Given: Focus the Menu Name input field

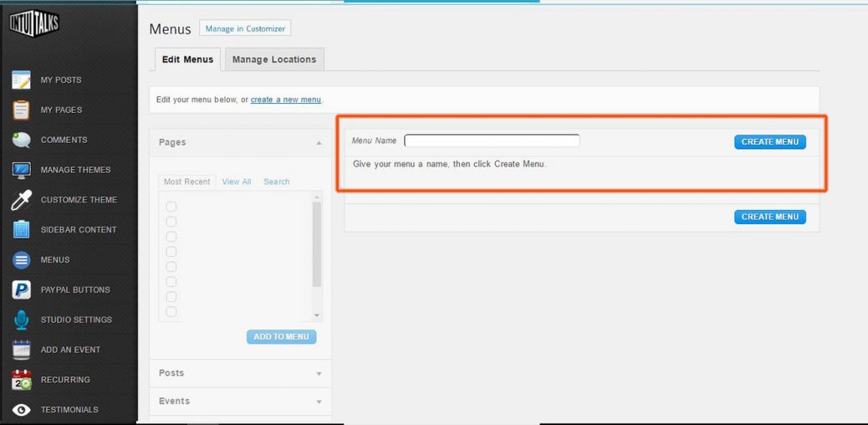Looking at the screenshot, I should coord(493,141).
